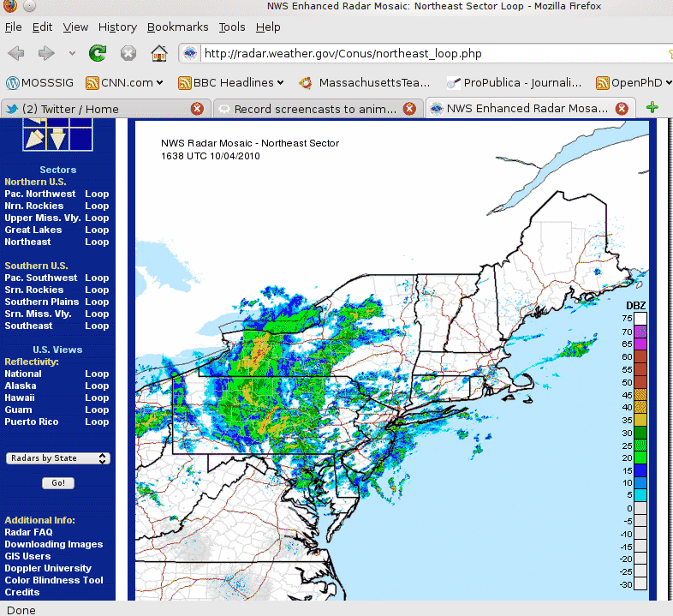Image resolution: width=673 pixels, height=616 pixels.
Task: Open the Help menu
Action: pyautogui.click(x=268, y=27)
